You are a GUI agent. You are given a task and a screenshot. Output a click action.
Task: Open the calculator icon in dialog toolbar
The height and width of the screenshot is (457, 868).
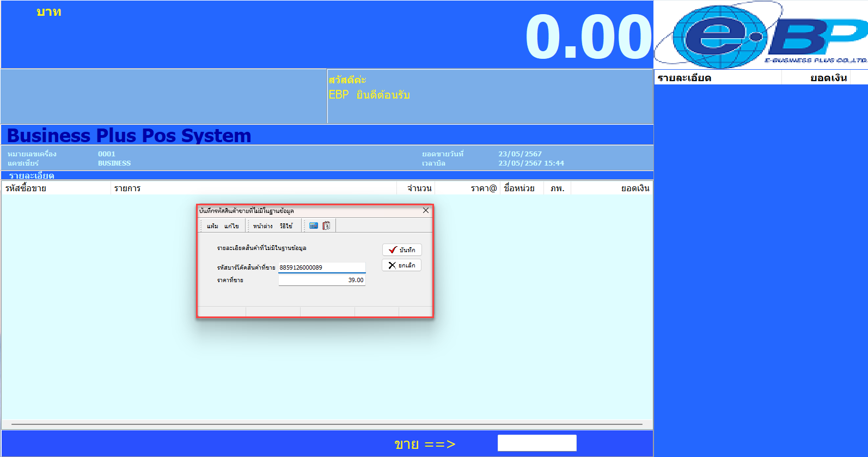[x=314, y=226]
